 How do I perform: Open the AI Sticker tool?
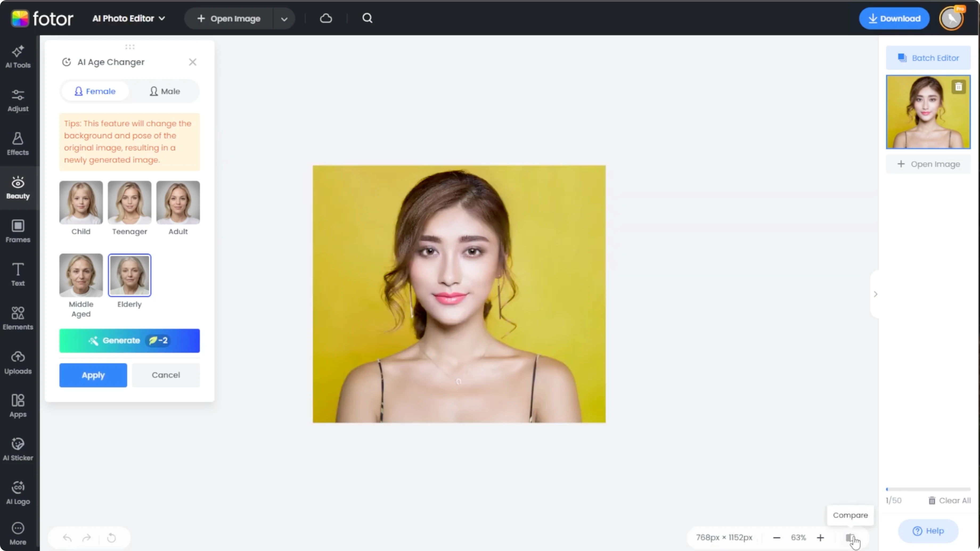click(18, 450)
